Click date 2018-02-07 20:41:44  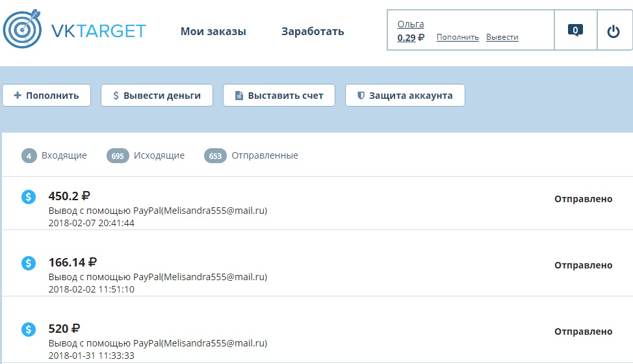(91, 223)
